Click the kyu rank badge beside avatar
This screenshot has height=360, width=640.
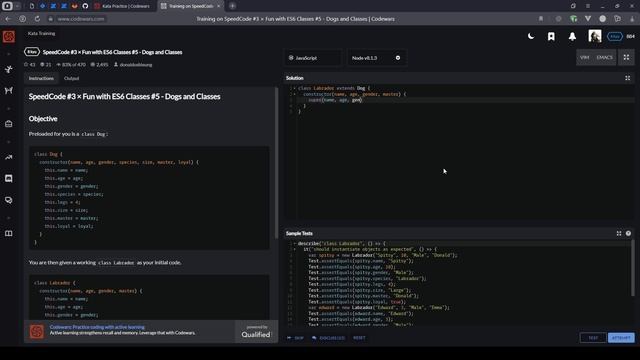[x=615, y=36]
